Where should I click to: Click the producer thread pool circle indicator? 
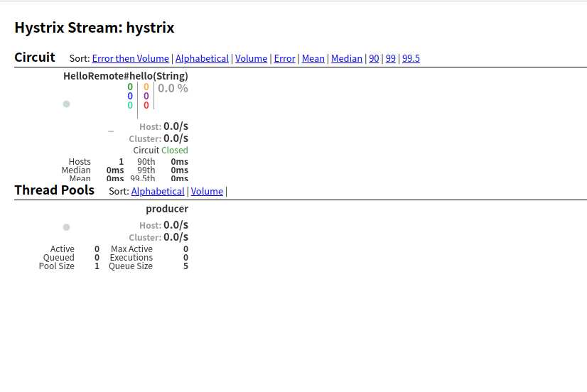66,227
